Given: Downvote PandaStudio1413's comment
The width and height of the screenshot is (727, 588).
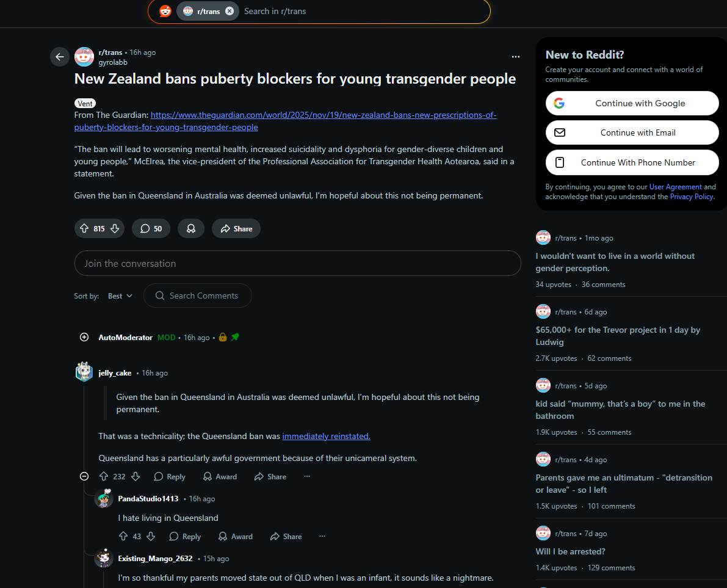Looking at the screenshot, I should click(151, 537).
